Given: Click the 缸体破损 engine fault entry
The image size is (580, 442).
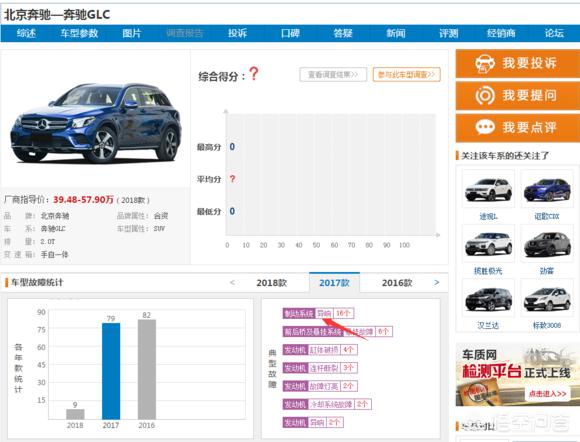Looking at the screenshot, I should (x=324, y=350).
